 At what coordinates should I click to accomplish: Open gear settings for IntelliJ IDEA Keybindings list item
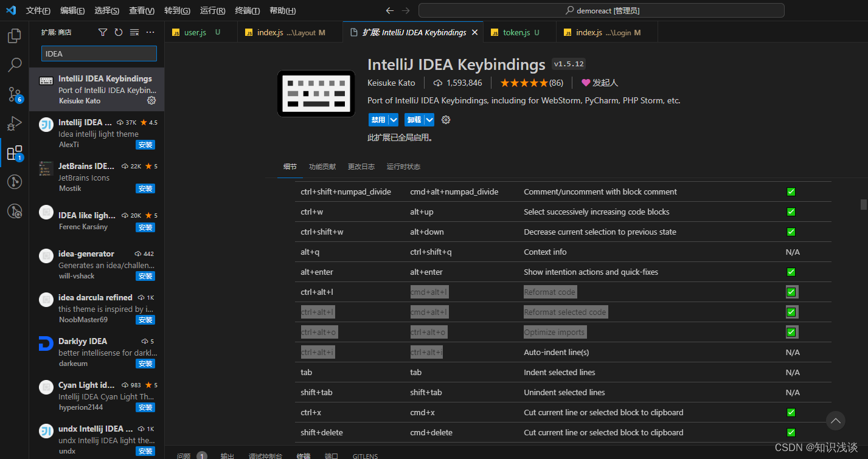[151, 100]
